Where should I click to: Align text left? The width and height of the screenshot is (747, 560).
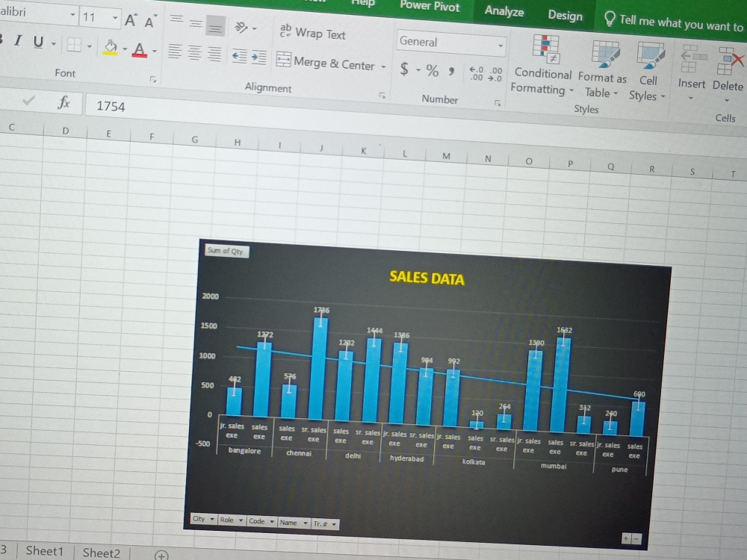click(175, 52)
